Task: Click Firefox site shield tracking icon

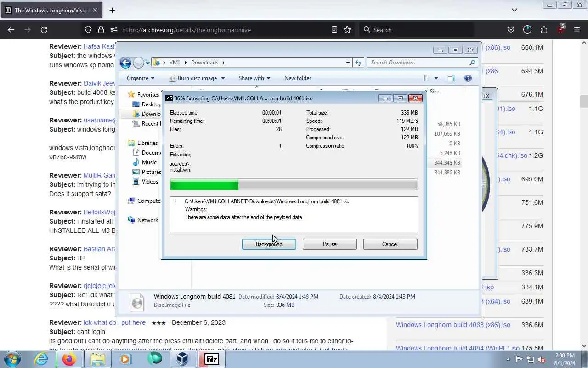Action: click(88, 29)
